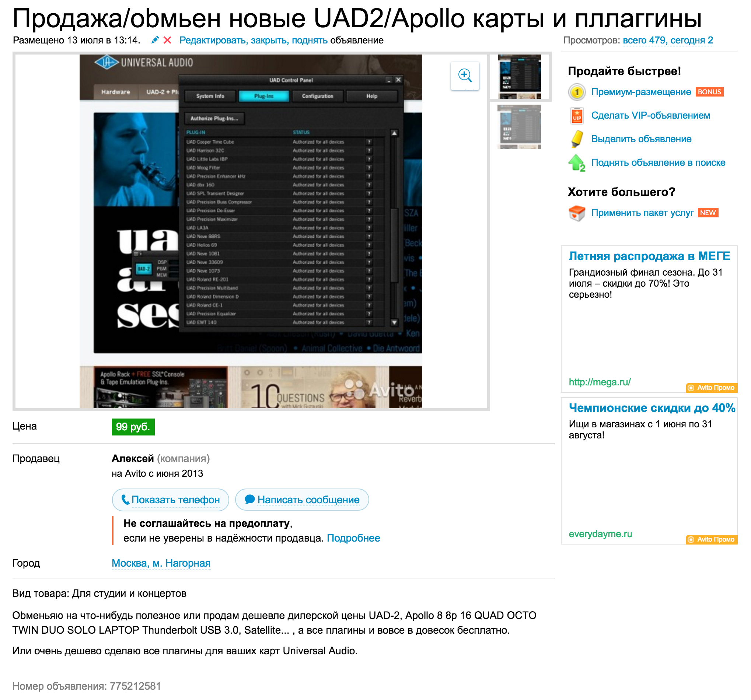The height and width of the screenshot is (700, 751).
Task: Open Летняя распродажа в МЕГЕ ad
Action: [x=649, y=256]
